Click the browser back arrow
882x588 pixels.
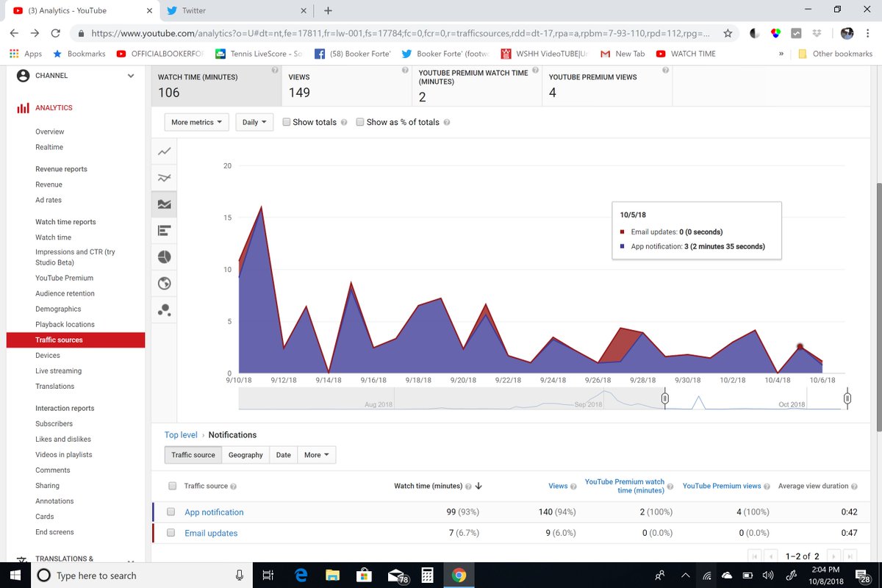click(15, 33)
